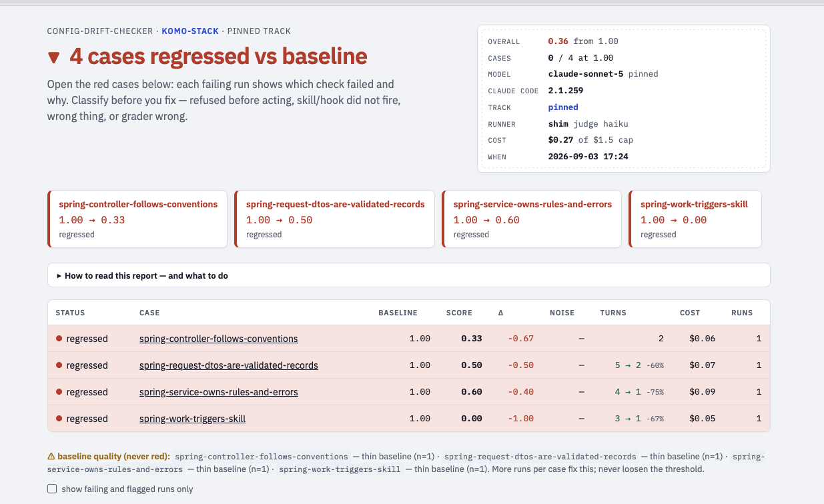The width and height of the screenshot is (824, 504).
Task: Select the cost cell $0.07
Action: click(x=702, y=365)
